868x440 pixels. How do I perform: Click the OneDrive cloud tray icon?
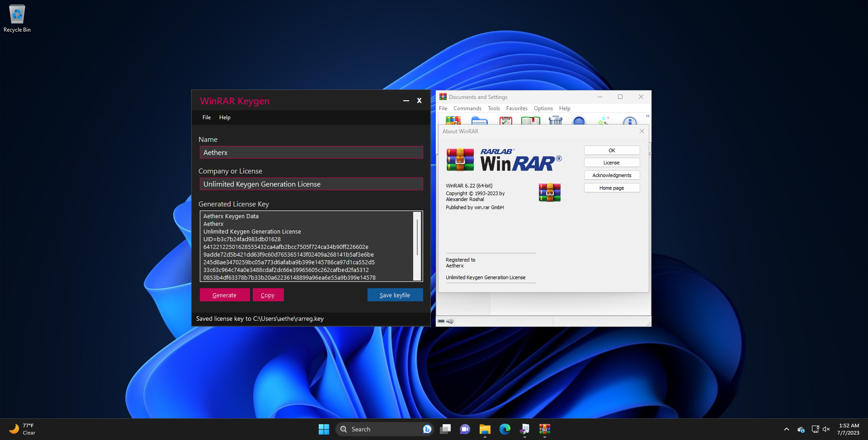tap(801, 429)
